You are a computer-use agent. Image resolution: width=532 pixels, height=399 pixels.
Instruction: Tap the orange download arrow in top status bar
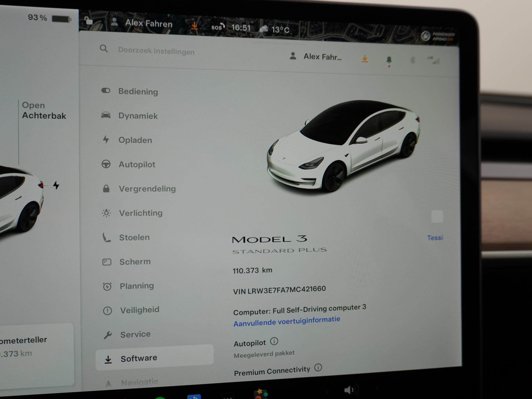[195, 25]
